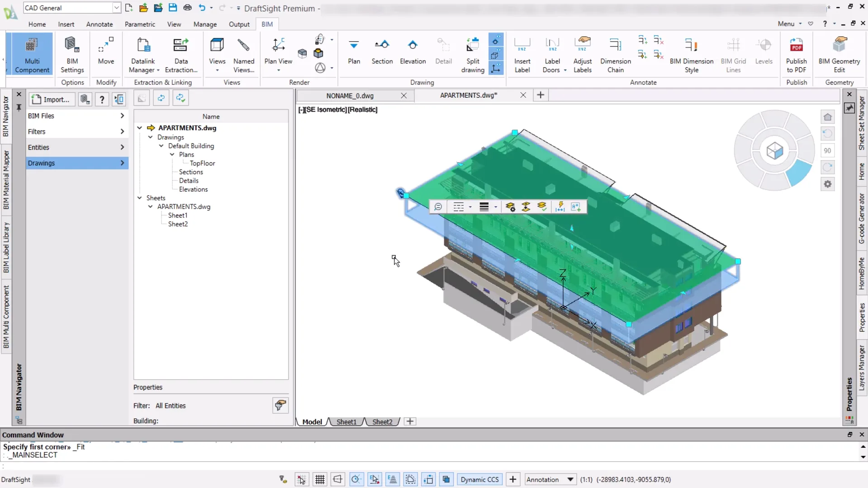The height and width of the screenshot is (488, 868).
Task: Open the CAD General workspace dropdown
Action: (x=116, y=8)
